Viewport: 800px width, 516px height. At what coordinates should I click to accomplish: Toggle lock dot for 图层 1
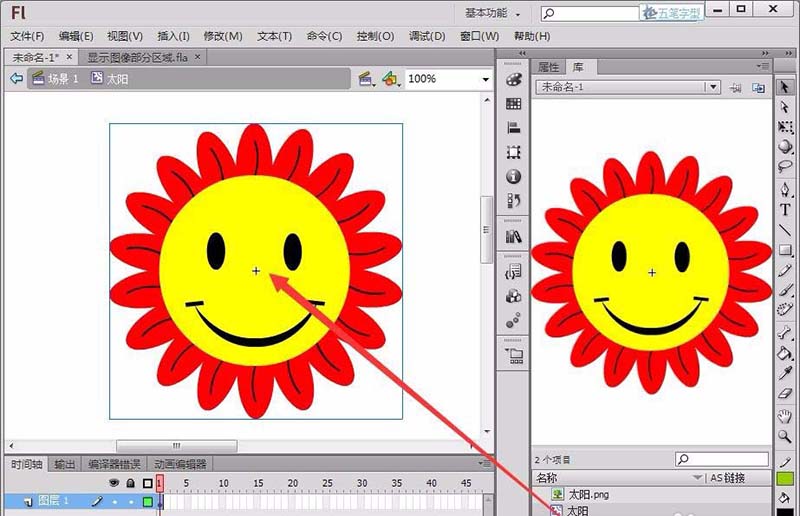pyautogui.click(x=131, y=502)
